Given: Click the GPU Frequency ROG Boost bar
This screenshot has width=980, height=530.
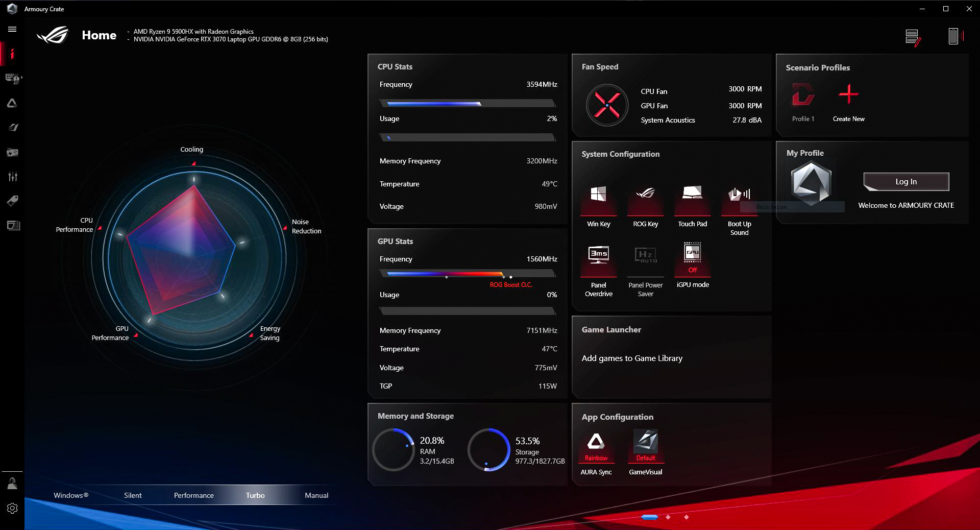Looking at the screenshot, I should click(x=468, y=274).
